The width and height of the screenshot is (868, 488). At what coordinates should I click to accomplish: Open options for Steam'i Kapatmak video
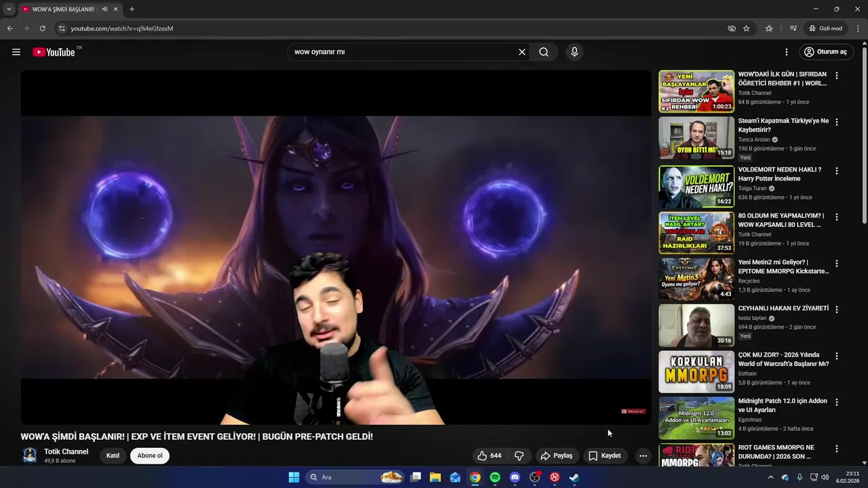click(837, 122)
